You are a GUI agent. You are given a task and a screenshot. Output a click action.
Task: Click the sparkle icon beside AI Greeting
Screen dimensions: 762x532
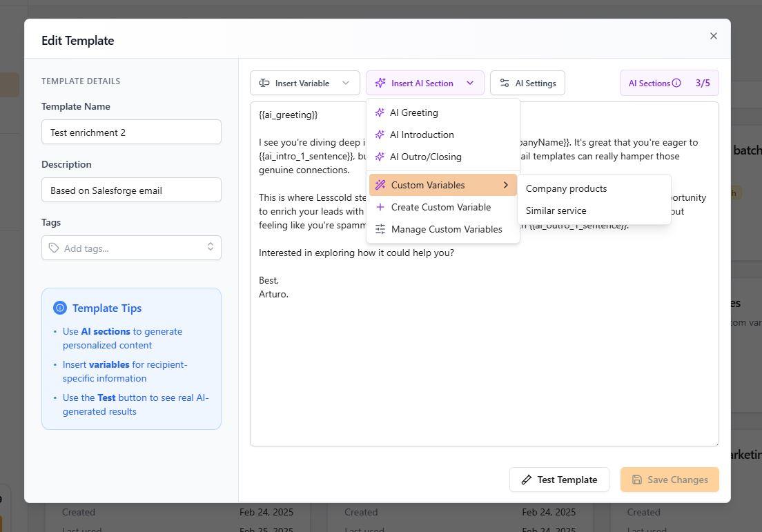[380, 112]
